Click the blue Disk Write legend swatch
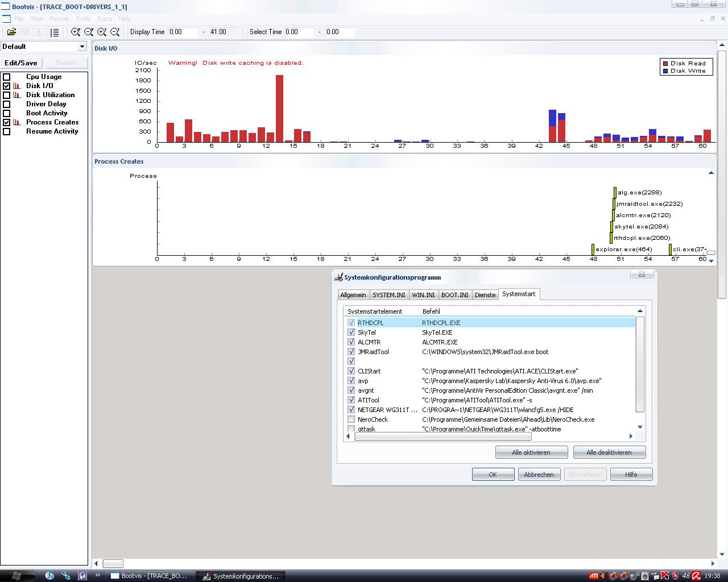The height and width of the screenshot is (582, 728). (665, 71)
